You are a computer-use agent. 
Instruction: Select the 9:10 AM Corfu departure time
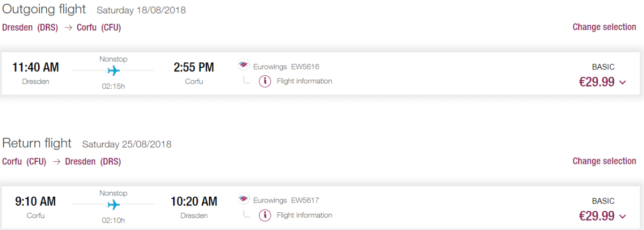click(x=35, y=202)
